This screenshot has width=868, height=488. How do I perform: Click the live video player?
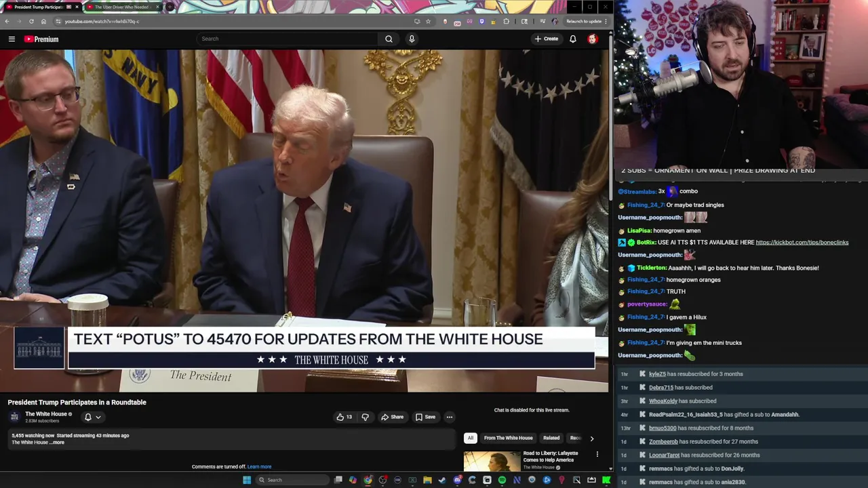304,220
